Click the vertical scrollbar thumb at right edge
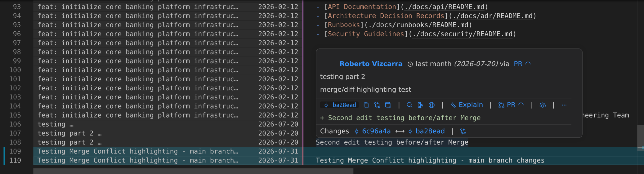The height and width of the screenshot is (174, 644). (640, 138)
